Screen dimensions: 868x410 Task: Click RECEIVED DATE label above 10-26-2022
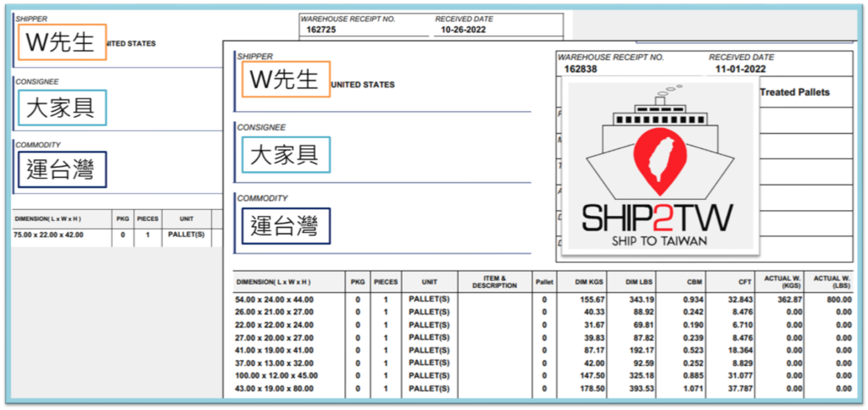[x=464, y=19]
